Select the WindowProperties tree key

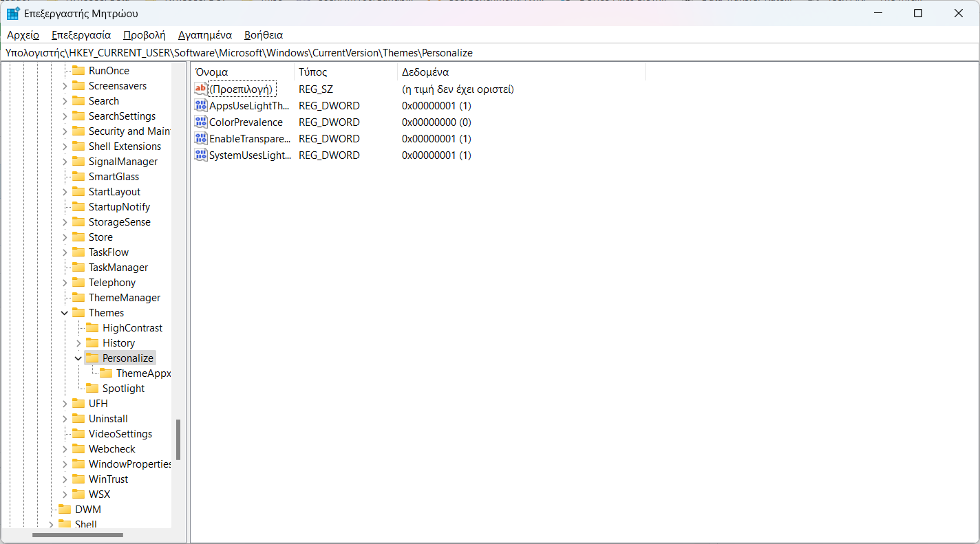(129, 464)
